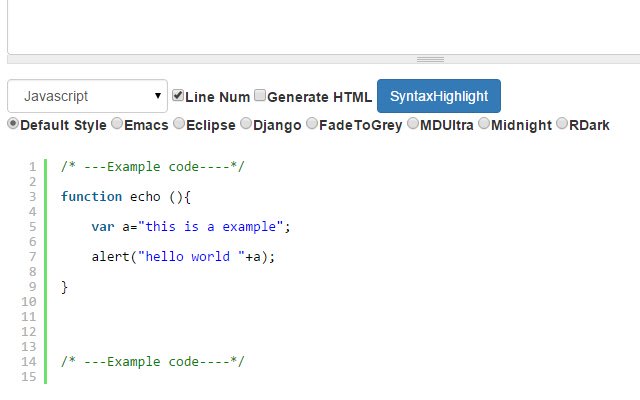Click the alert("hello world "+a); line

coord(183,257)
